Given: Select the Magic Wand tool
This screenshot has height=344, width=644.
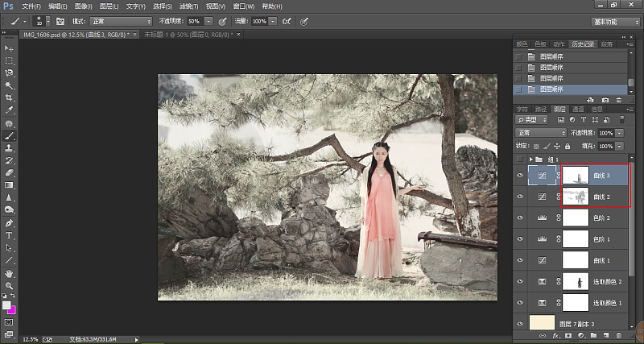Looking at the screenshot, I should (x=9, y=85).
